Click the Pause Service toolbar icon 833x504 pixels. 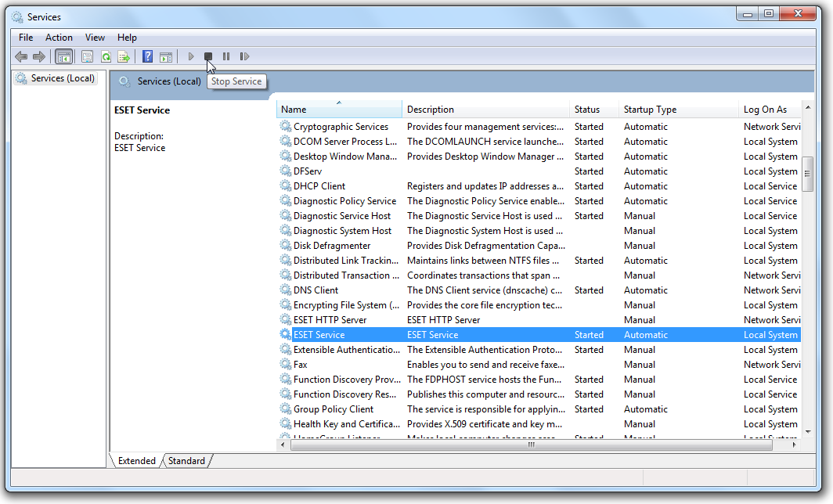(226, 56)
